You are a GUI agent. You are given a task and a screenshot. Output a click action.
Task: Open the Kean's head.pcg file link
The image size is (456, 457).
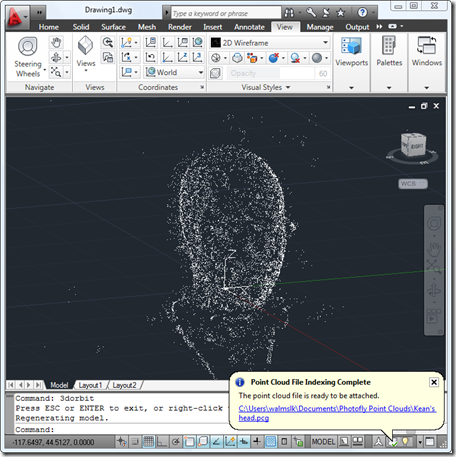tap(337, 413)
